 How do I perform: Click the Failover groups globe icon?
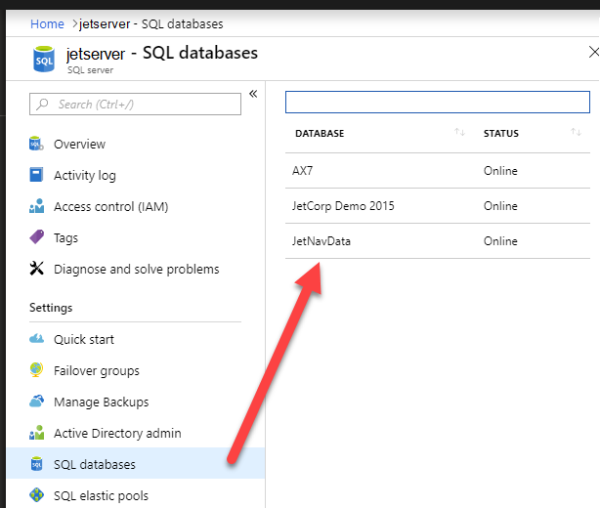coord(36,370)
